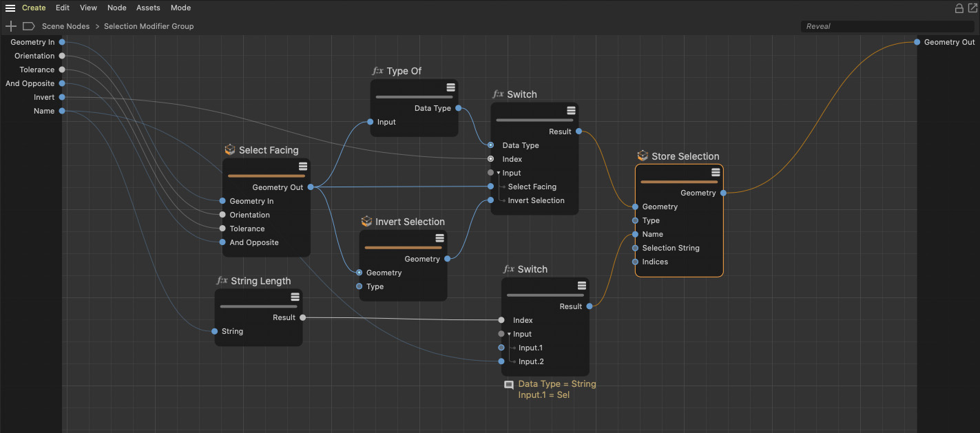
Task: Click Selection Modifier Group breadcrumb
Action: point(149,26)
